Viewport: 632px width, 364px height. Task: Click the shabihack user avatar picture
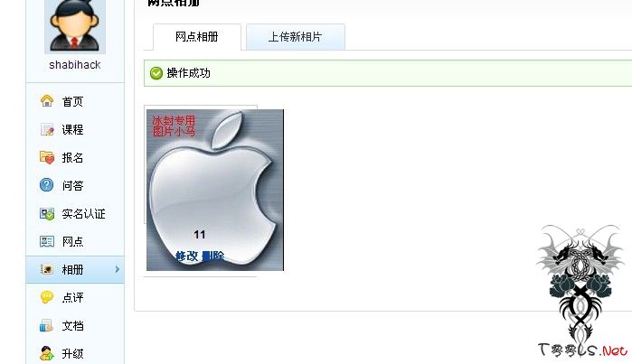[75, 26]
